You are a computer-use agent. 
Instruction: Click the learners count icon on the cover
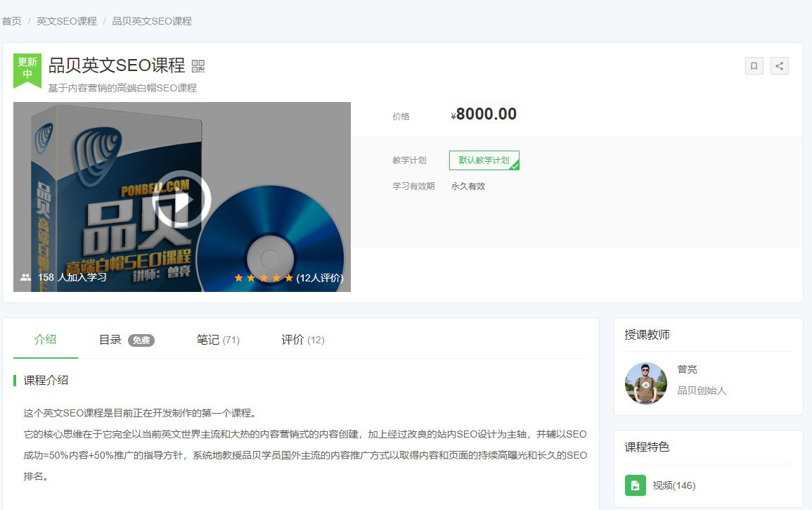[x=26, y=278]
